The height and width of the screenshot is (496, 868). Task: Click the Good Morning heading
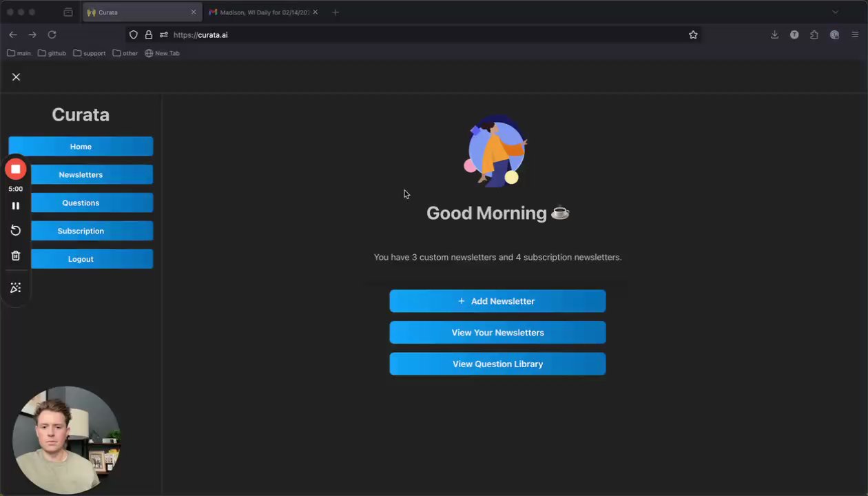[x=497, y=213]
